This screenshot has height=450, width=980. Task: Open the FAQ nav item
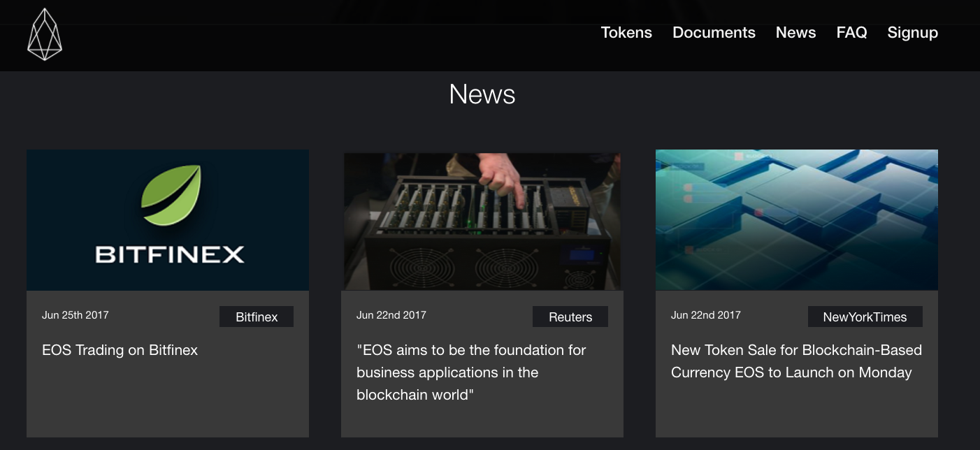point(851,33)
